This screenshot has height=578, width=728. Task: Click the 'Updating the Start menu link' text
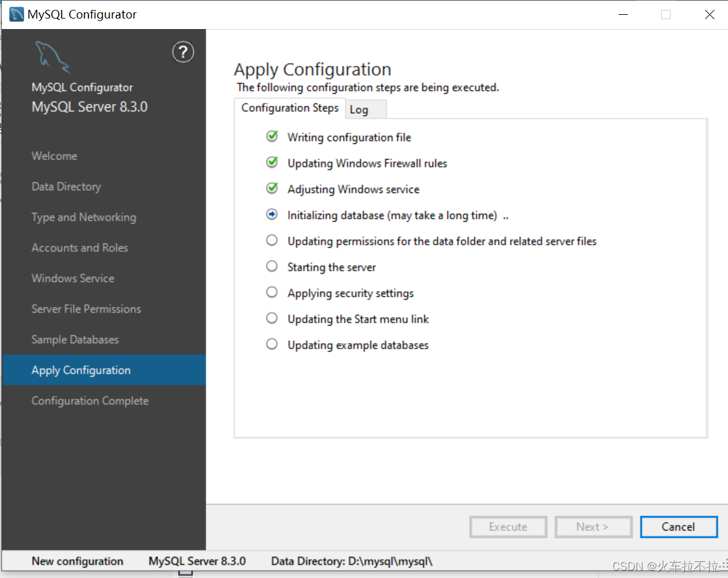coord(358,319)
